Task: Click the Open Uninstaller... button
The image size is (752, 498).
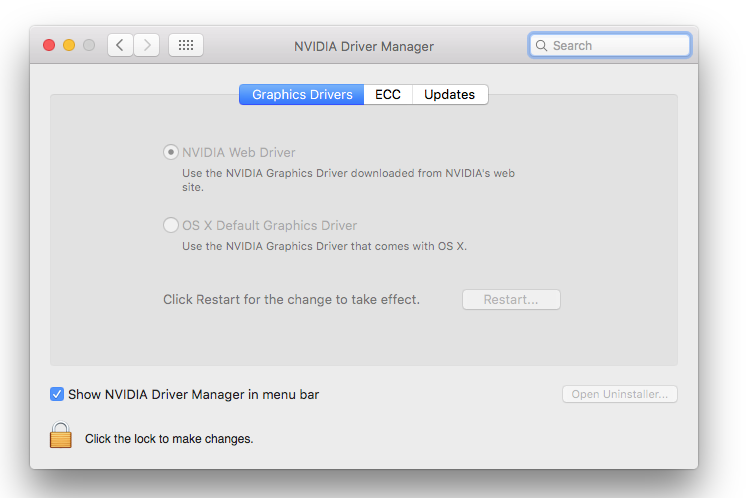Action: click(619, 394)
